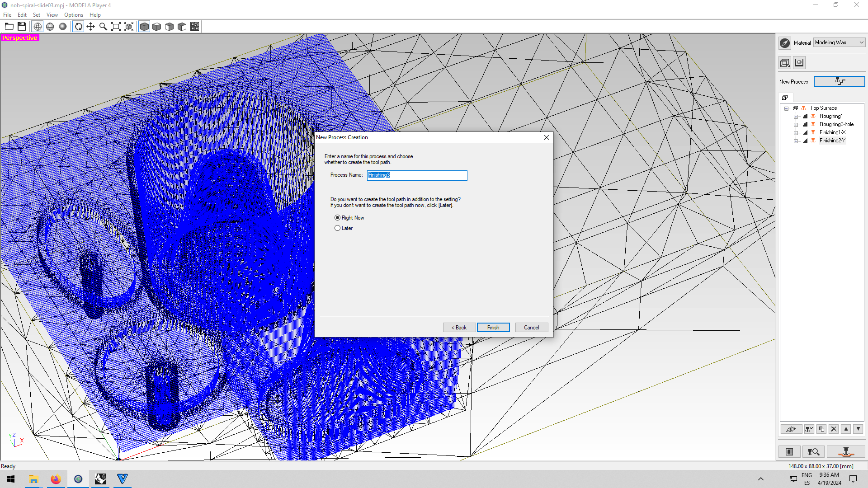Open the material compass icon button
868x488 pixels.
click(x=785, y=43)
